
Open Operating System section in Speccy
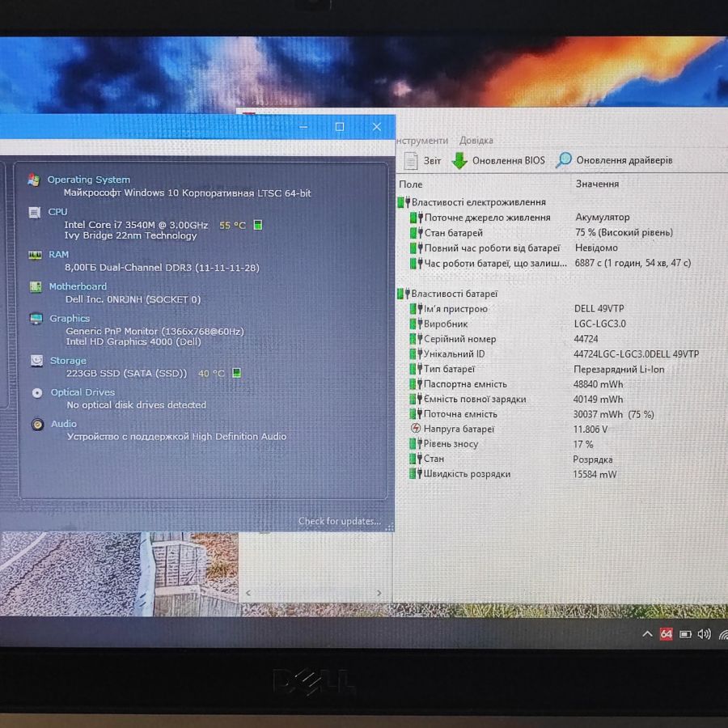(x=89, y=180)
